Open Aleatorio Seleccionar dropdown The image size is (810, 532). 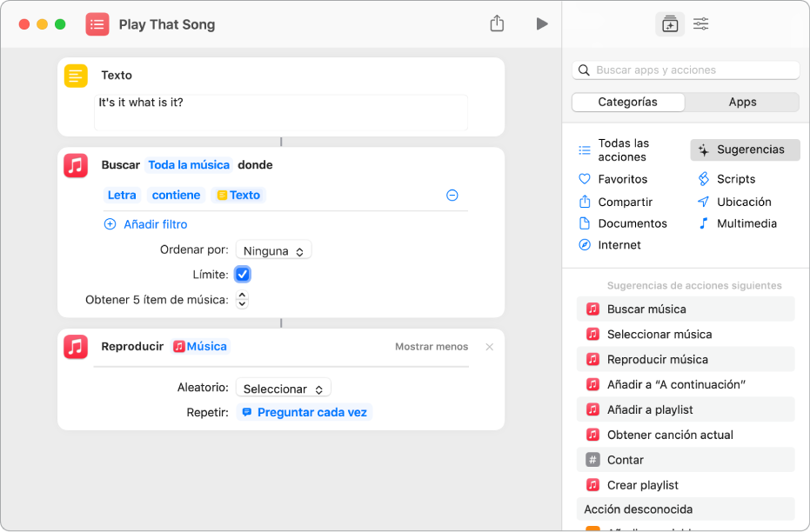pos(283,389)
